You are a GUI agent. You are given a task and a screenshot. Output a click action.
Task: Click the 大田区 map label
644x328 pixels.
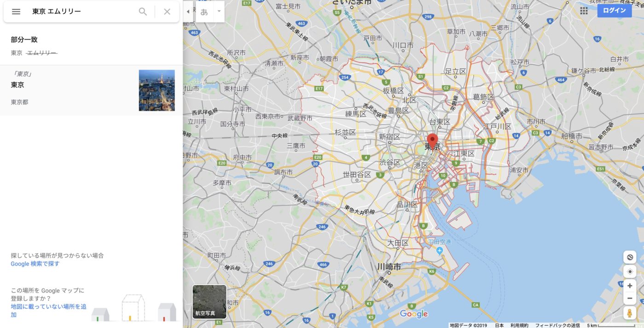(397, 243)
